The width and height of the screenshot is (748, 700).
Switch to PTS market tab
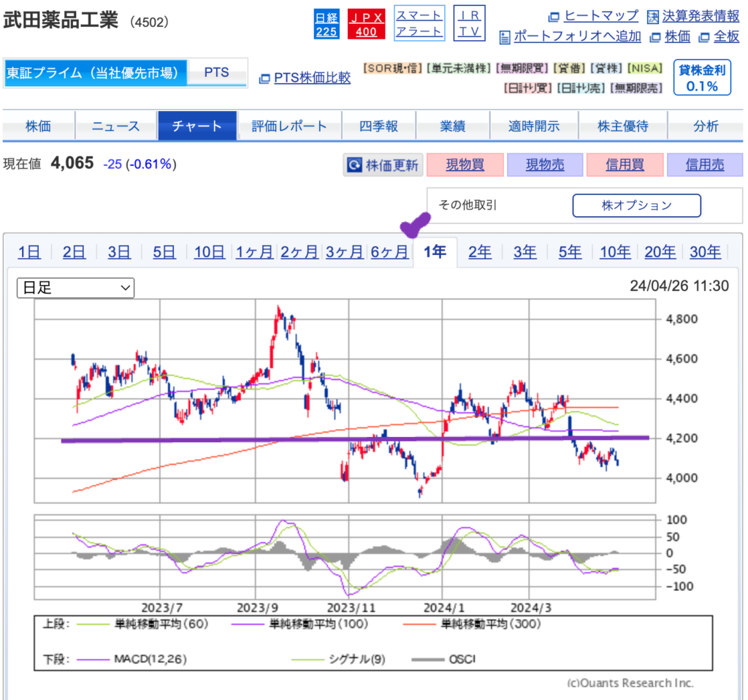pos(216,72)
